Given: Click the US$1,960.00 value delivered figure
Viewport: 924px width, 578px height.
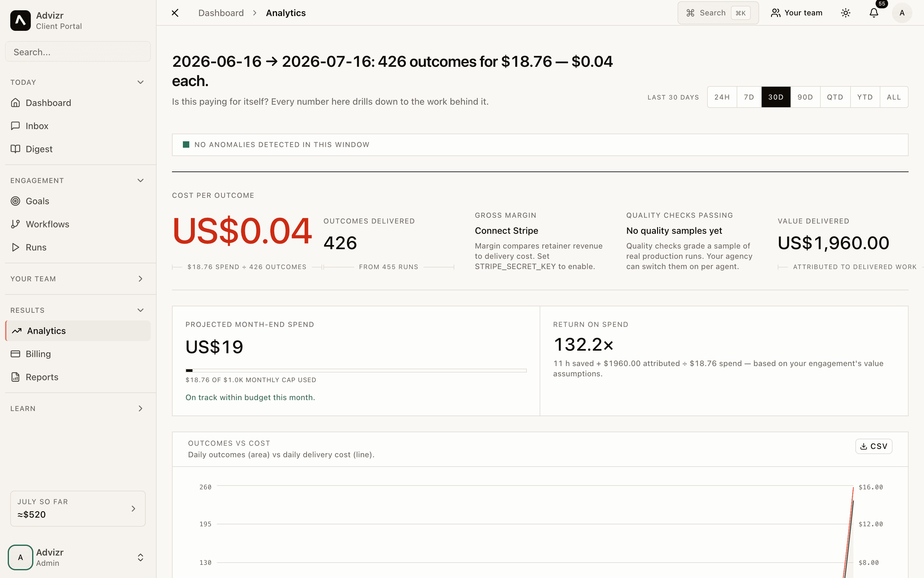Looking at the screenshot, I should coord(834,243).
